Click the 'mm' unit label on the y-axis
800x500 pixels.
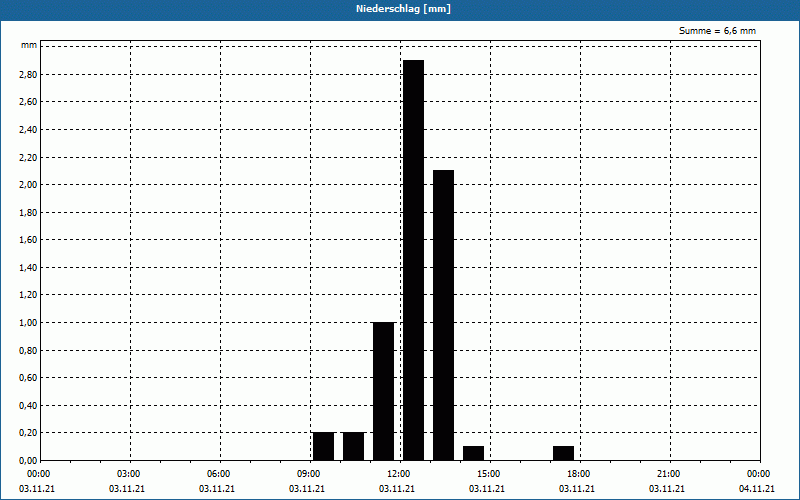click(29, 45)
